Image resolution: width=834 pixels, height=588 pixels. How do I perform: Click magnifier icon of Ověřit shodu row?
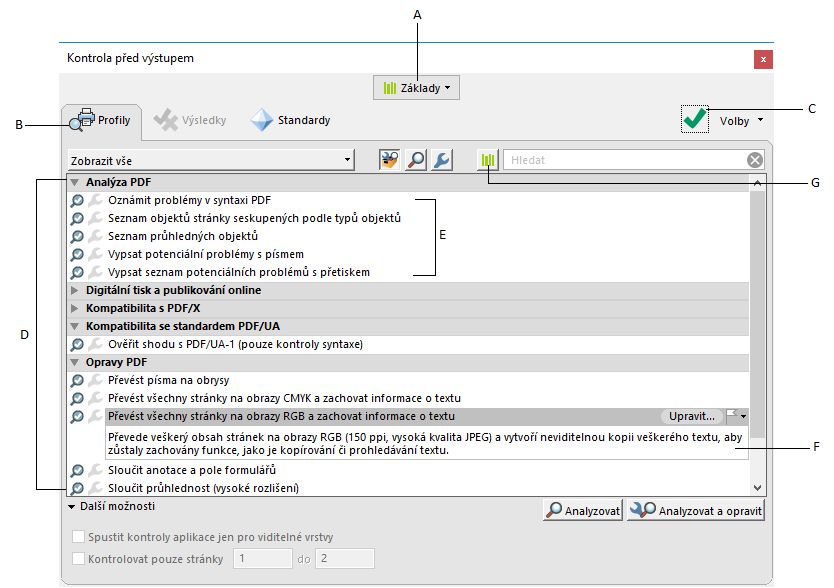coord(77,345)
